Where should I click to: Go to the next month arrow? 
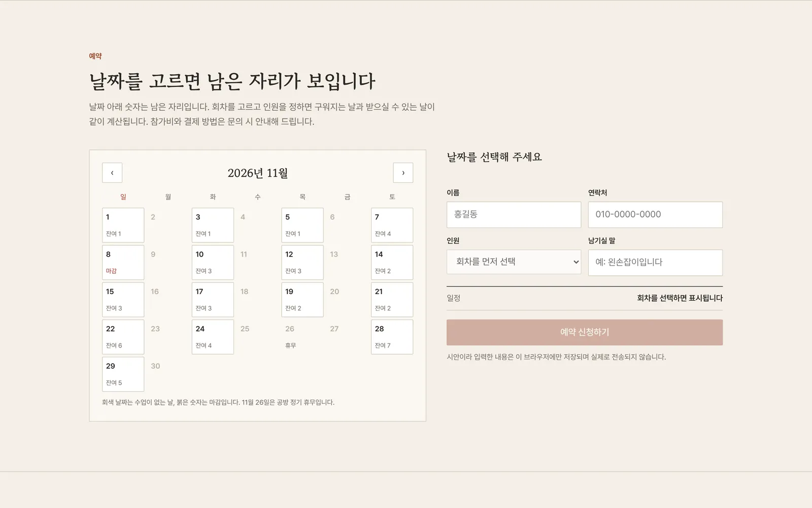tap(403, 173)
